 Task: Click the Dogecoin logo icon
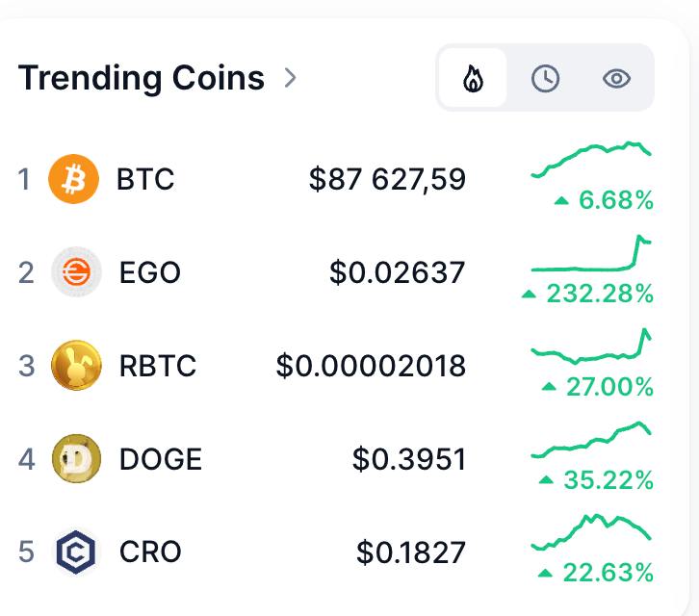point(76,458)
